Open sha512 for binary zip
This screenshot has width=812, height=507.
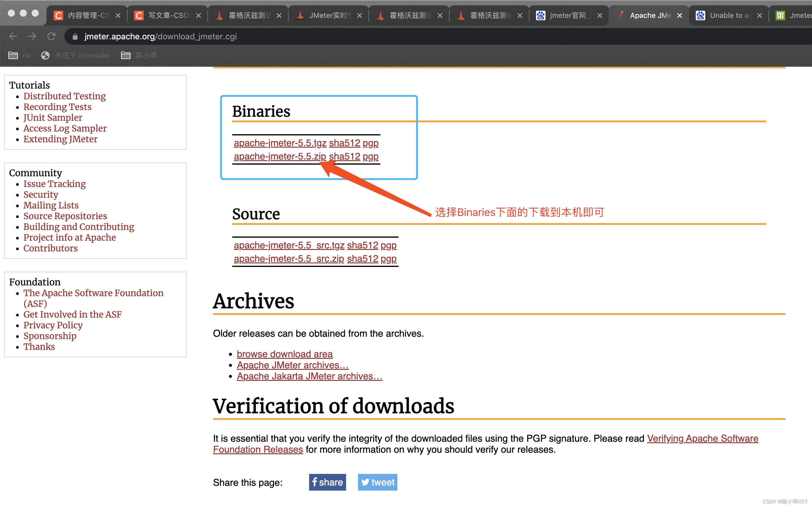pos(345,156)
